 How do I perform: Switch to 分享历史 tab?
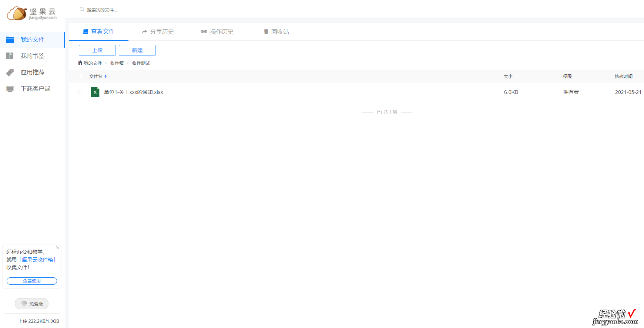(x=158, y=32)
